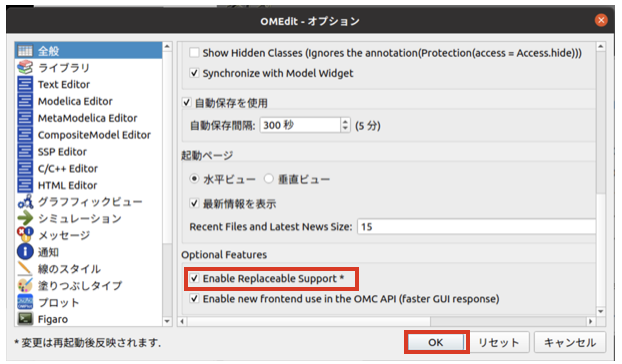Click the リセット reset button
The width and height of the screenshot is (622, 364).
coord(499,342)
